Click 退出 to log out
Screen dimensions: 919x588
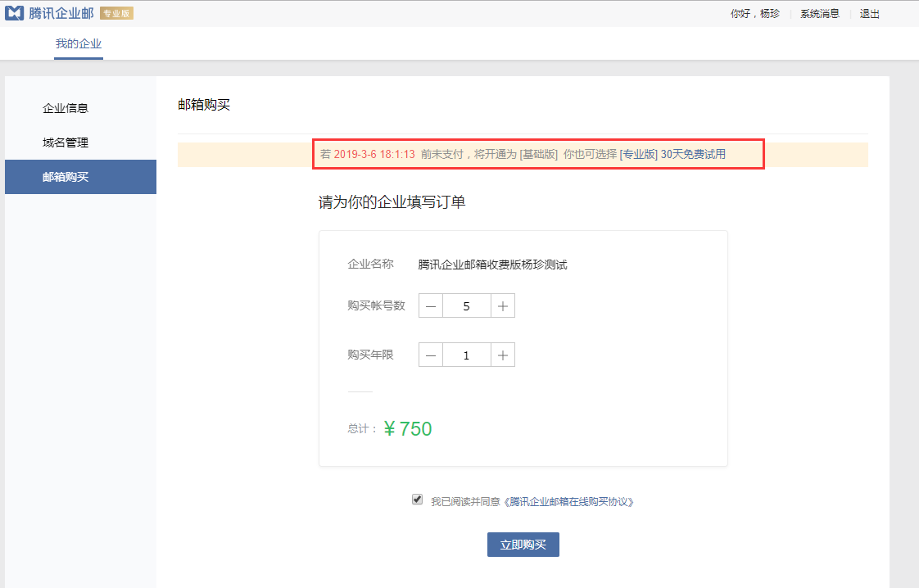[870, 13]
